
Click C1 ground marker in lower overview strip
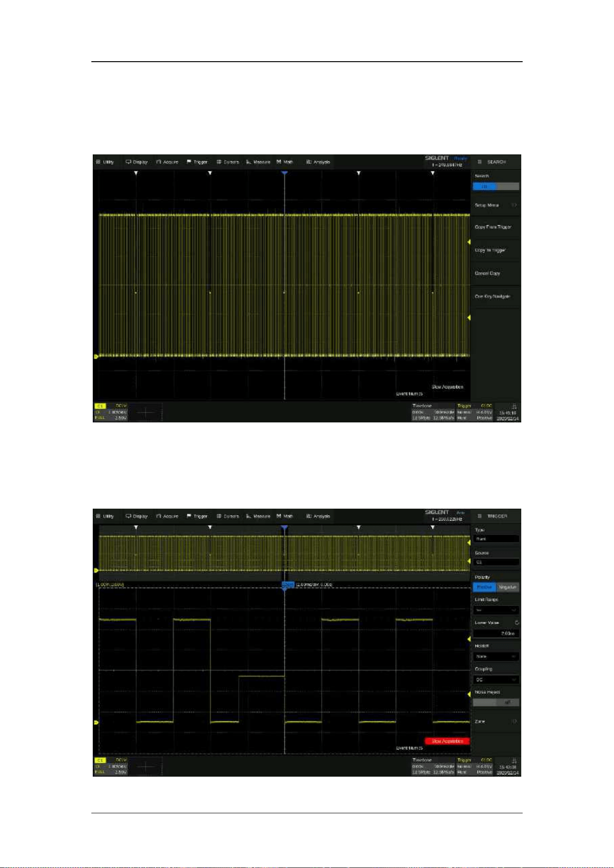(x=96, y=570)
